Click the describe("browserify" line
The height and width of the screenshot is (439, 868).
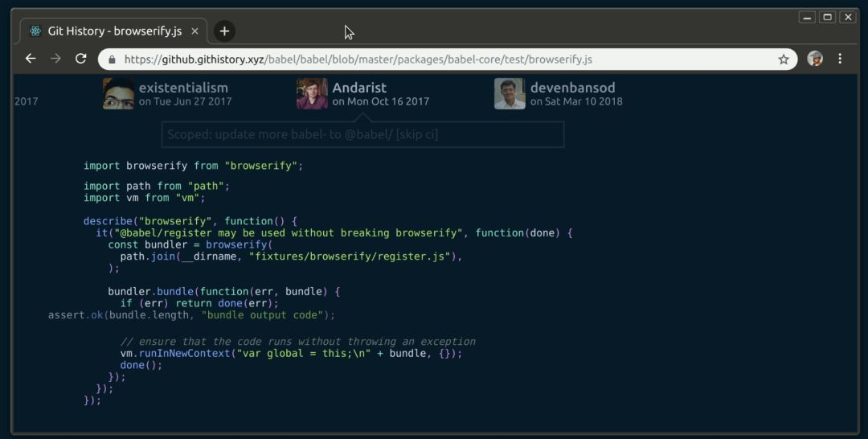pos(190,221)
